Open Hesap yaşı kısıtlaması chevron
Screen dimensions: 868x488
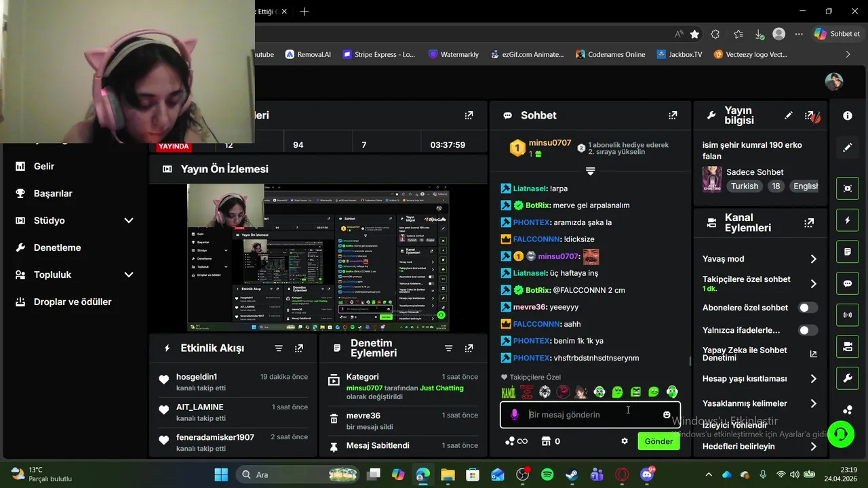[x=813, y=379]
